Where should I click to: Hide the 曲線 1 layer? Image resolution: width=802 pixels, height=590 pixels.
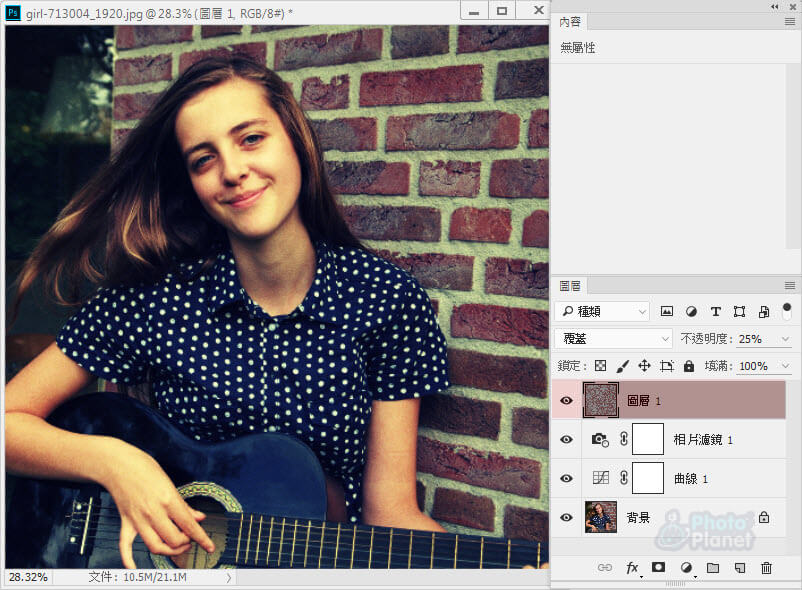[x=566, y=478]
